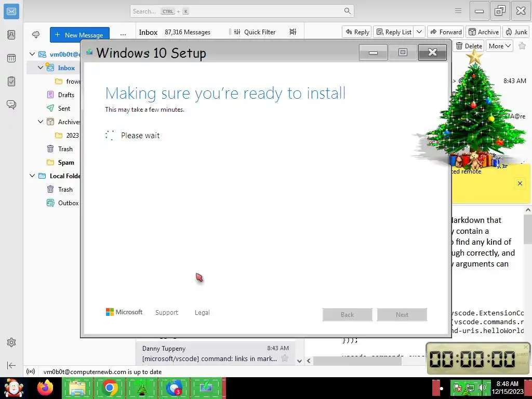The height and width of the screenshot is (399, 532).
Task: Collapse the Archives folder
Action: [41, 122]
